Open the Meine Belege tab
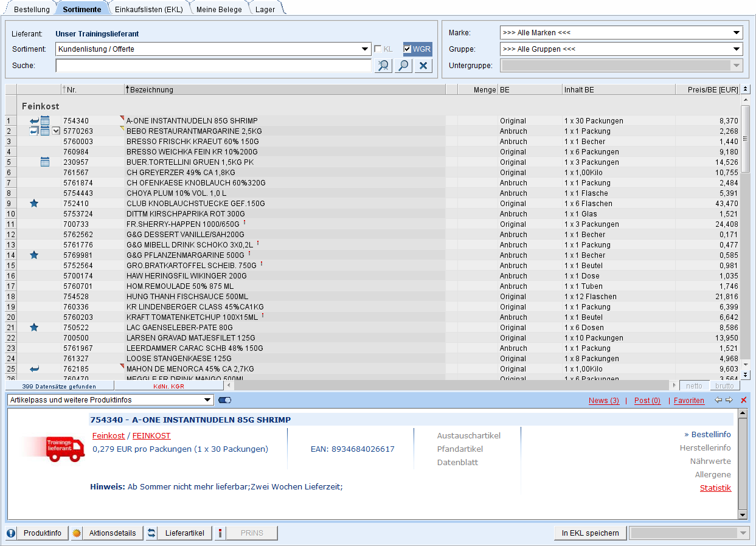Image resolution: width=756 pixels, height=546 pixels. click(219, 9)
